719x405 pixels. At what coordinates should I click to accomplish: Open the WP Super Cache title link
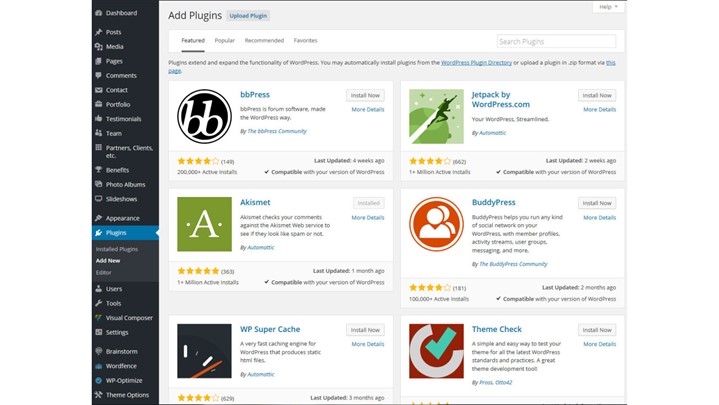270,329
